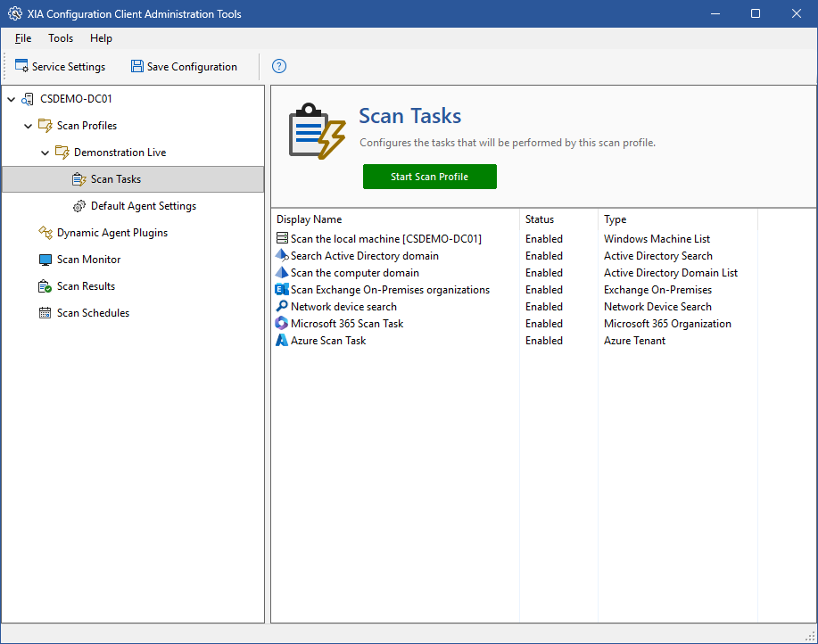818x644 pixels.
Task: Click the local machine scan task icon
Action: (282, 238)
